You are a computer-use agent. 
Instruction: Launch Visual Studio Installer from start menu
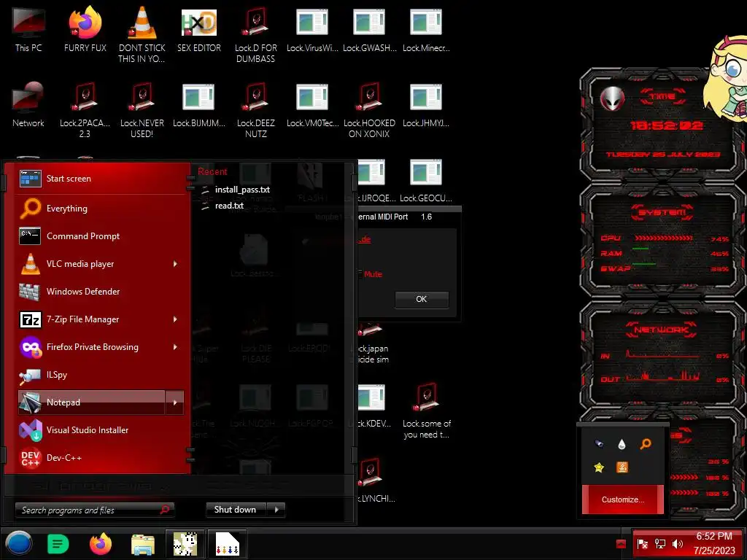(101, 430)
